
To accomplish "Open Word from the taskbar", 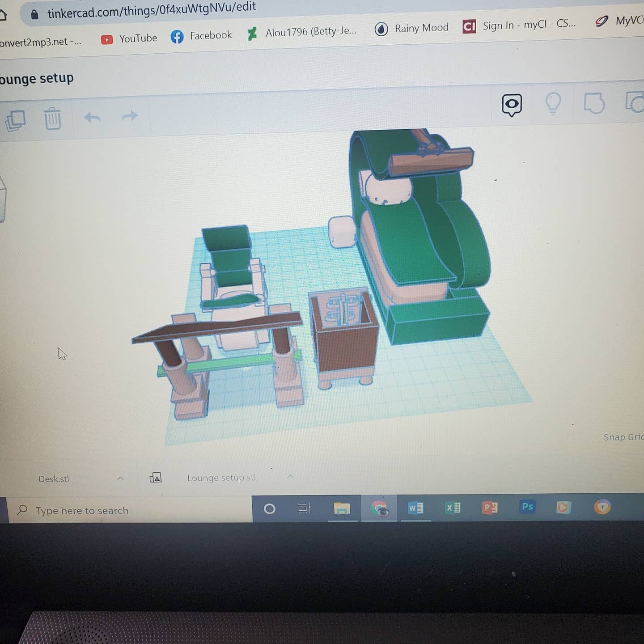I will click(x=415, y=508).
